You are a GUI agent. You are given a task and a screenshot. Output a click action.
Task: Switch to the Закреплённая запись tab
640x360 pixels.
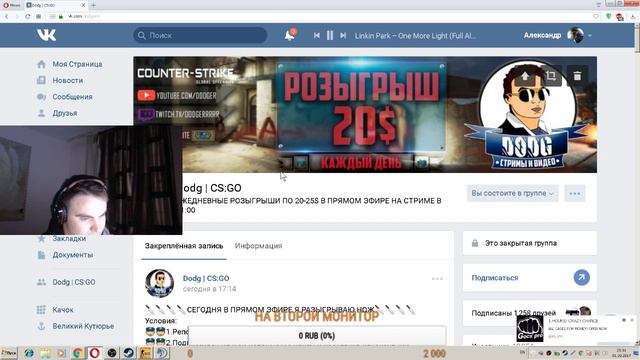(184, 246)
